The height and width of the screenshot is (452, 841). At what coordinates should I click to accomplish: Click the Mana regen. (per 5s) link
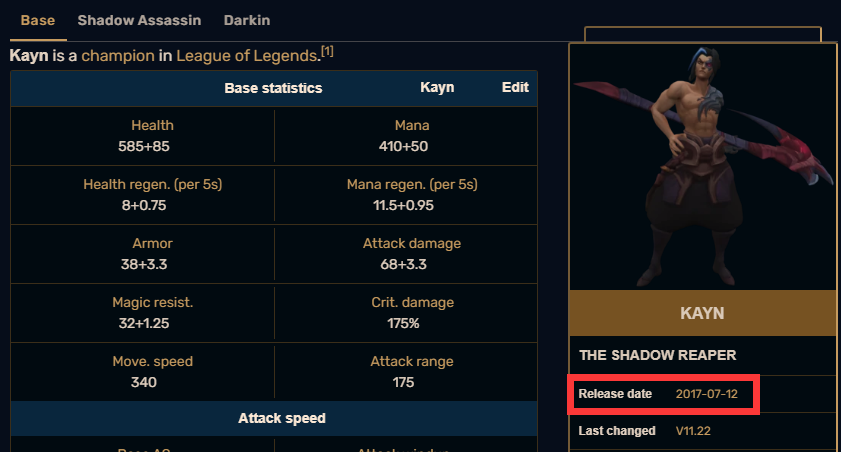(x=412, y=184)
